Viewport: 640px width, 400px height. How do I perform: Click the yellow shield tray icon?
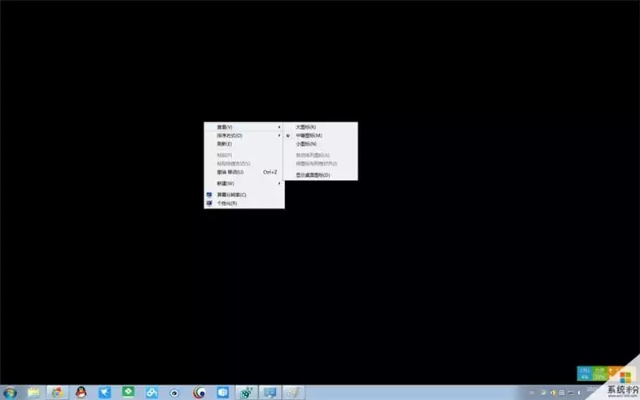553,393
